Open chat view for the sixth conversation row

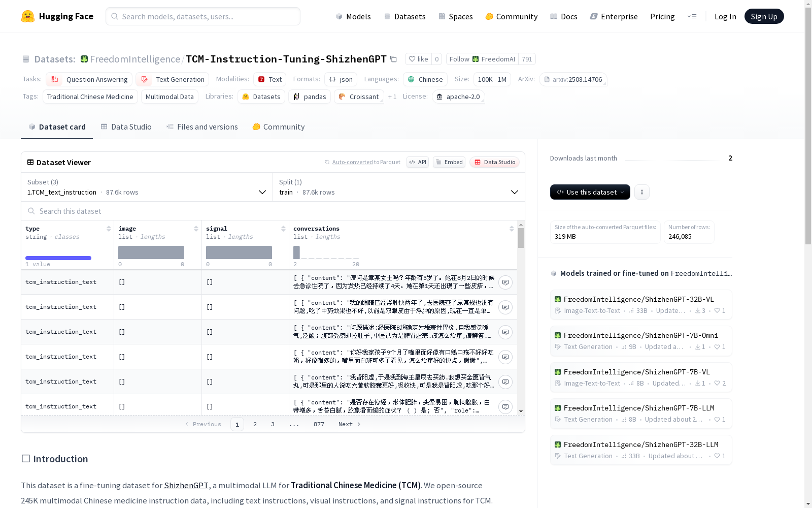505,407
